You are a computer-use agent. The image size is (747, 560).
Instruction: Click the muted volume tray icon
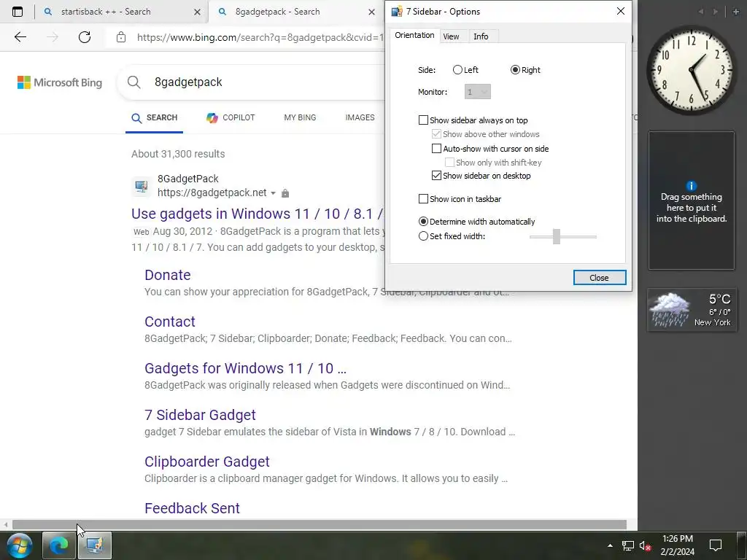(x=646, y=545)
